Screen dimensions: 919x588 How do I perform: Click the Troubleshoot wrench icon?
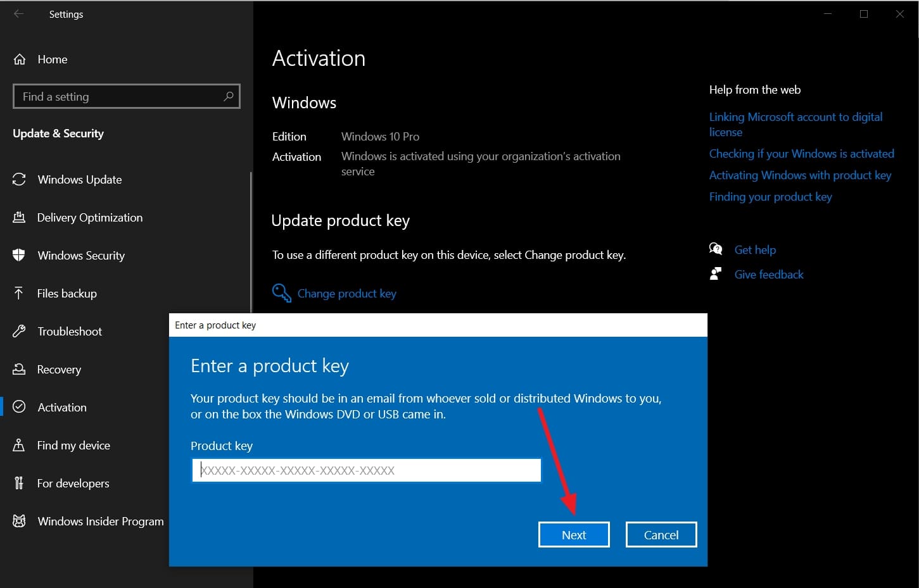coord(19,331)
